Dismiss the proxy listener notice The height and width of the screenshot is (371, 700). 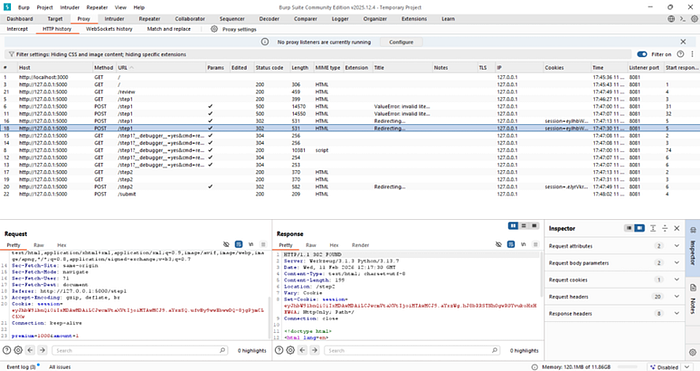point(683,42)
